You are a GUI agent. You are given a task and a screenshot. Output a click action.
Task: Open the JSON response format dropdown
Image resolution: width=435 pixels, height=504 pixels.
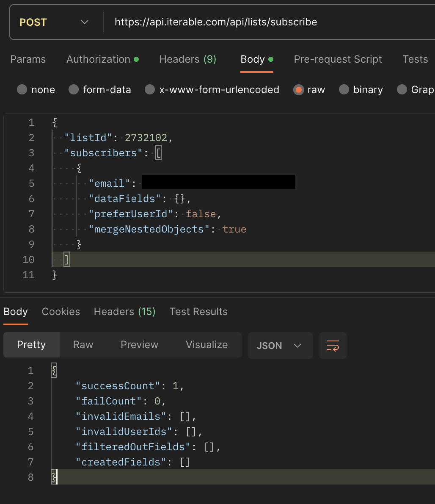pyautogui.click(x=280, y=346)
